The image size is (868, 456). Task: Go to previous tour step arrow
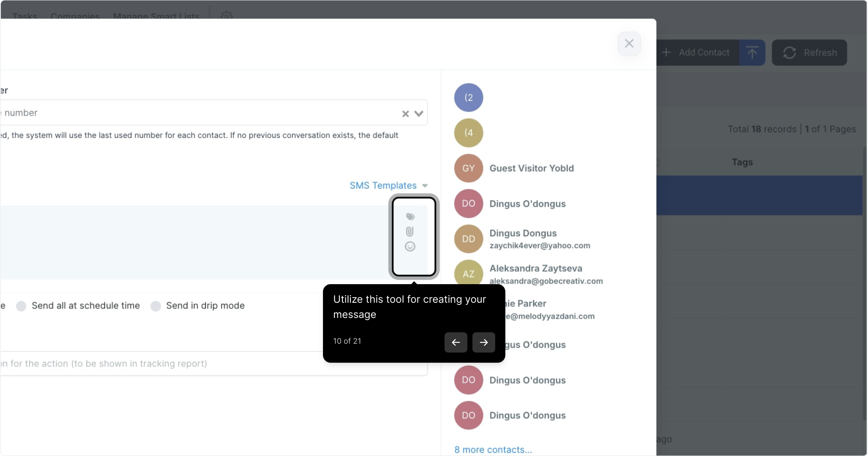(x=456, y=342)
